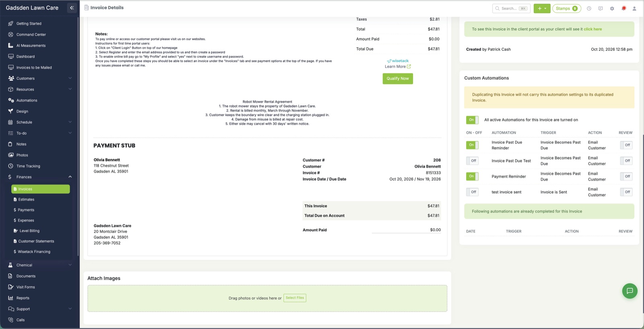Screen dimensions: 644x329
Task: Open the clock history icon in the top bar
Action: tap(589, 8)
